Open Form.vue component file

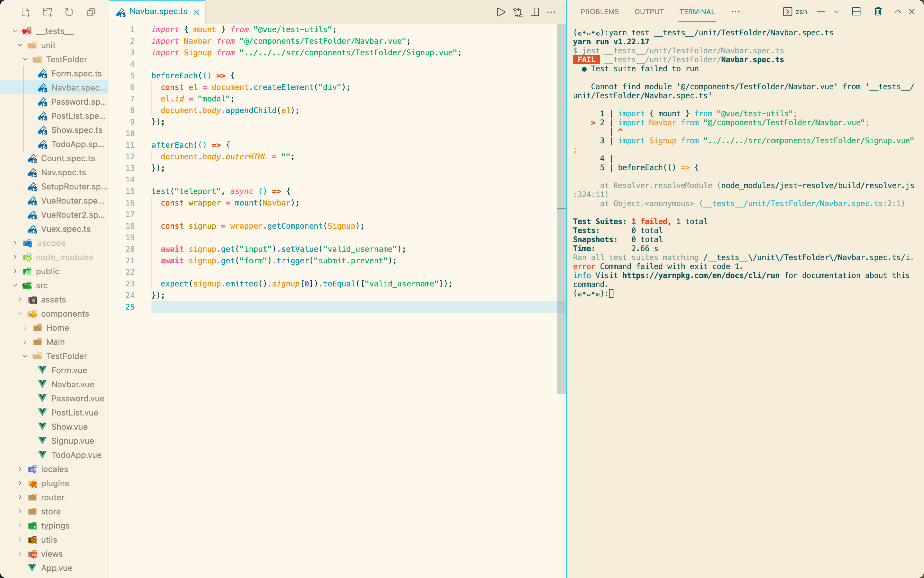click(54, 370)
